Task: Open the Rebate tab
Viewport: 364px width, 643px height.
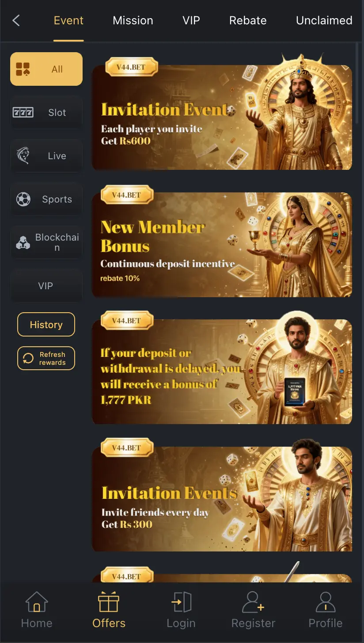Action: pos(248,20)
